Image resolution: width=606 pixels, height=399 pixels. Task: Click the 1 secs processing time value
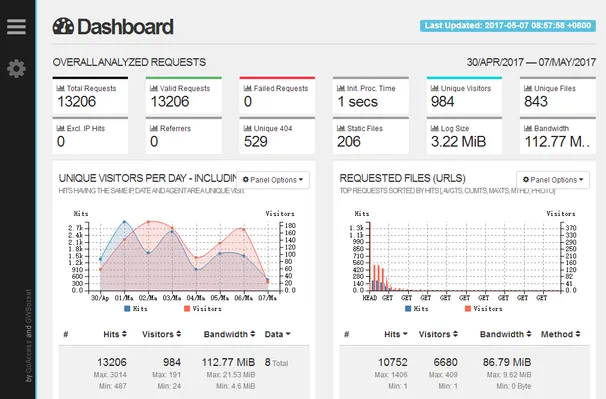357,102
